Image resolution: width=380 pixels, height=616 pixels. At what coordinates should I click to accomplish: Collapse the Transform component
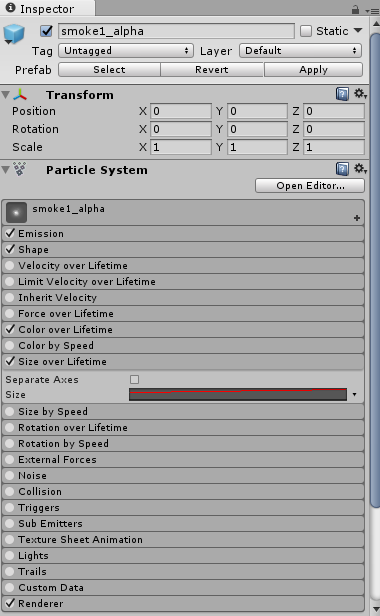coord(6,95)
